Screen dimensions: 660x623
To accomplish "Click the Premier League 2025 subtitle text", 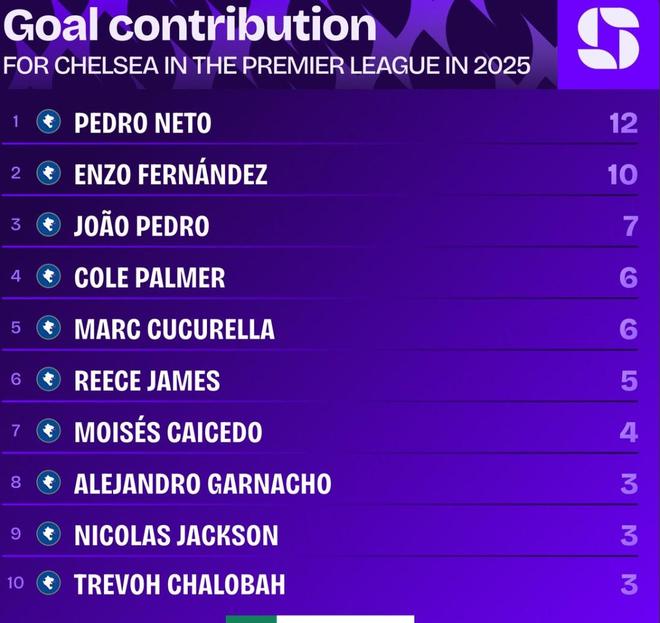I will (x=267, y=67).
